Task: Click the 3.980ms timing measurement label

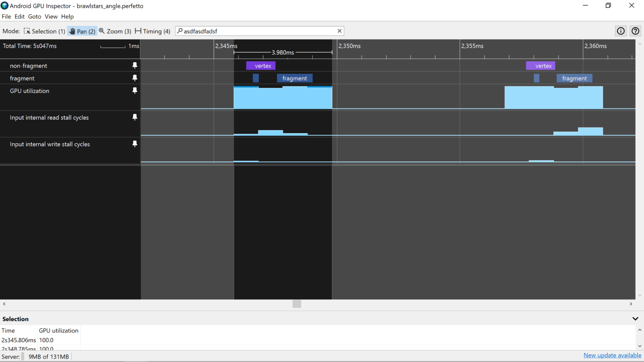Action: (x=283, y=52)
